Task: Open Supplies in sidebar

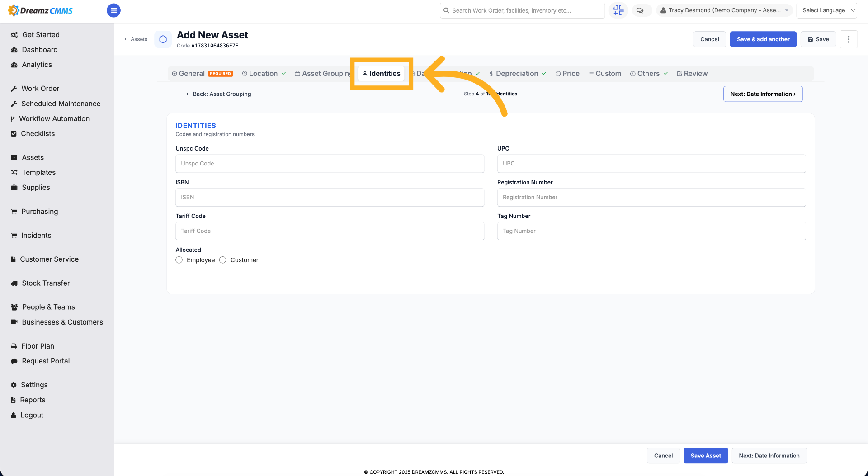Action: click(30, 188)
